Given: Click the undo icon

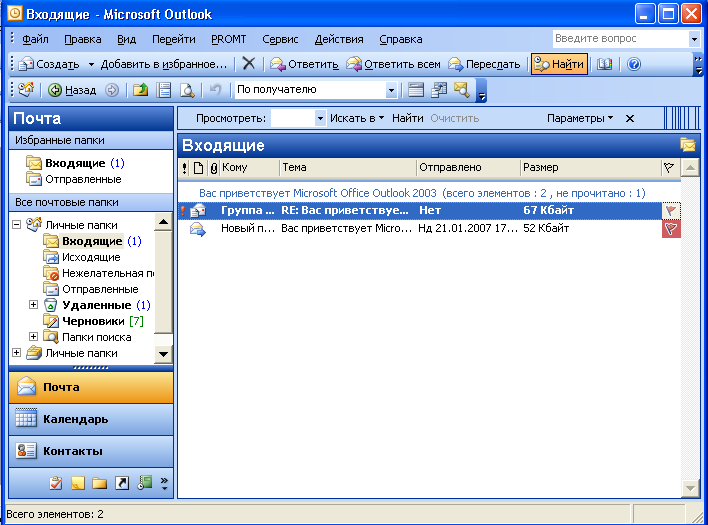Looking at the screenshot, I should click(215, 90).
